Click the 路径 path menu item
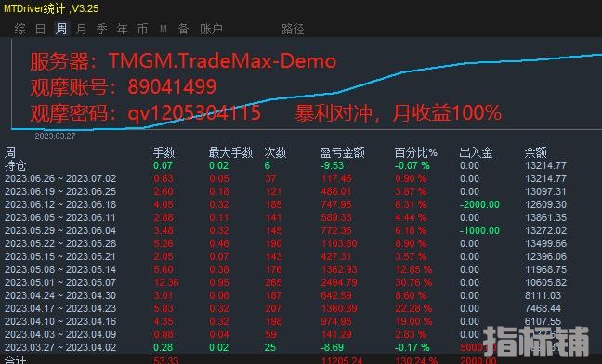 293,29
